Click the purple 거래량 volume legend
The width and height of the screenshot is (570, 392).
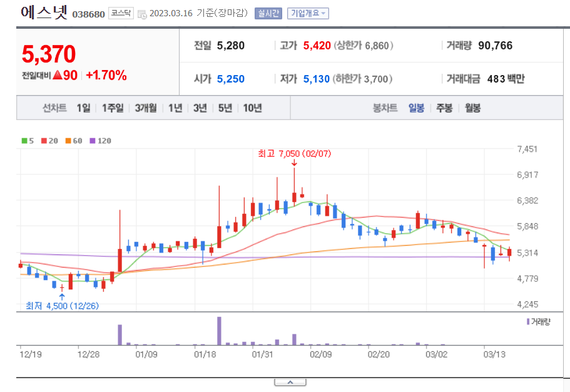click(538, 321)
